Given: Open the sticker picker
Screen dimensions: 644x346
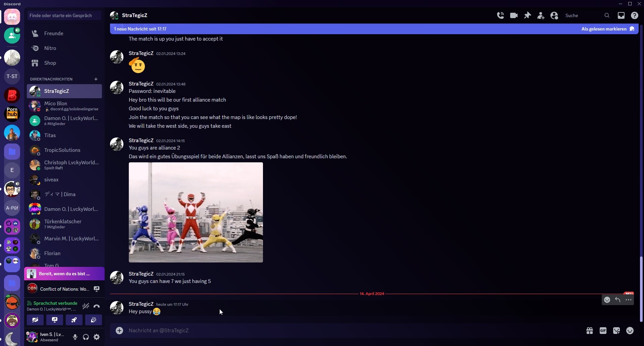Looking at the screenshot, I should pos(616,331).
